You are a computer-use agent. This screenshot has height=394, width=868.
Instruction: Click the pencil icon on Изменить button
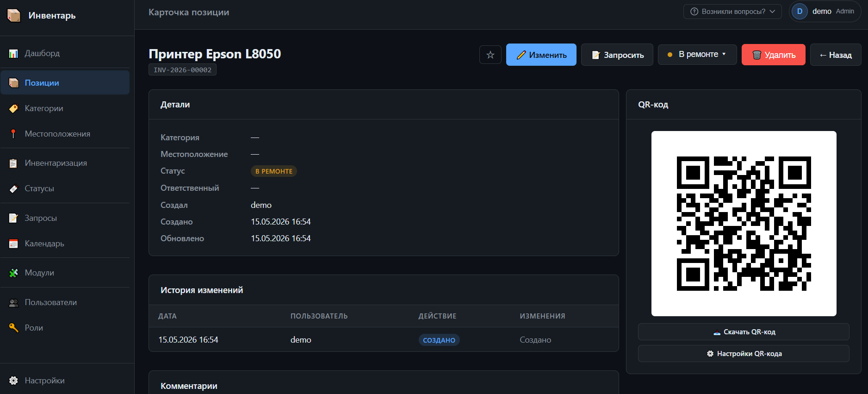521,55
